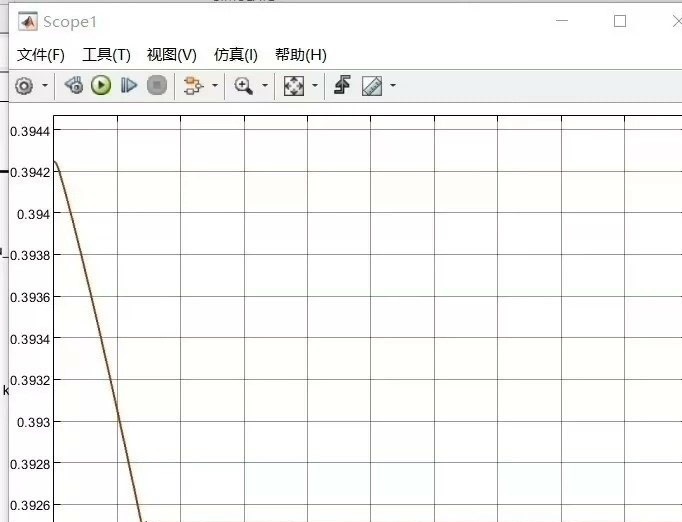Open the 仿真(I) menu
Image resolution: width=682 pixels, height=522 pixels.
click(x=236, y=55)
